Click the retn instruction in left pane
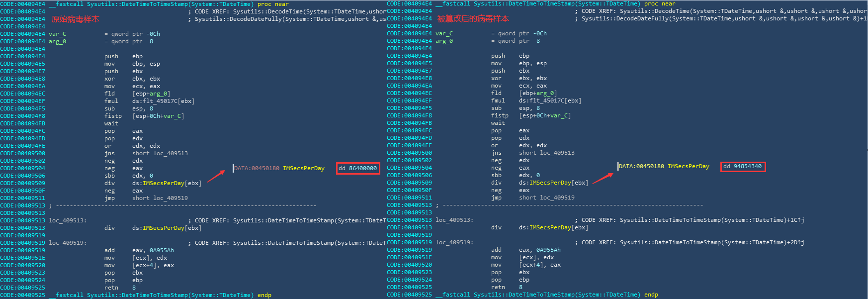The height and width of the screenshot is (299, 868). 111,288
